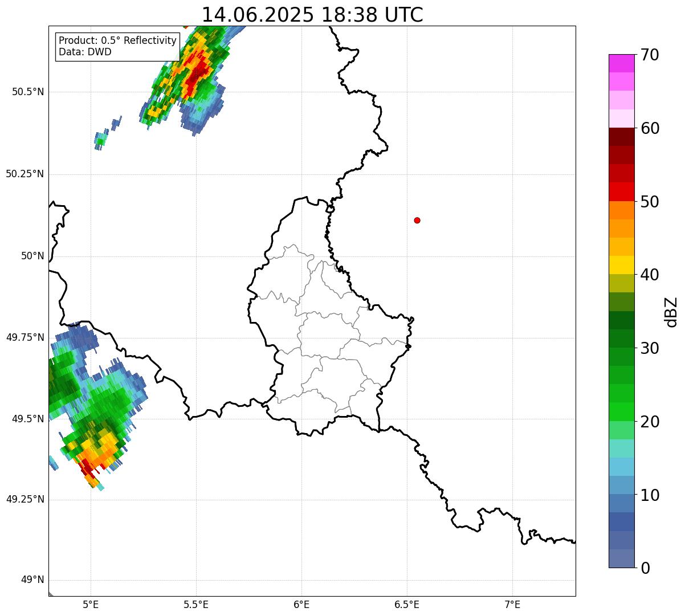Image resolution: width=685 pixels, height=616 pixels.
Task: Click the plot title date 14.06.2025 18:38 UTC
Action: coord(312,15)
